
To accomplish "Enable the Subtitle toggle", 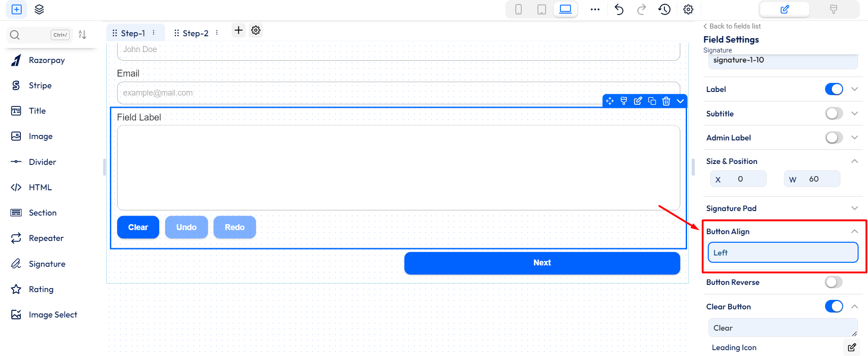I will pos(834,113).
